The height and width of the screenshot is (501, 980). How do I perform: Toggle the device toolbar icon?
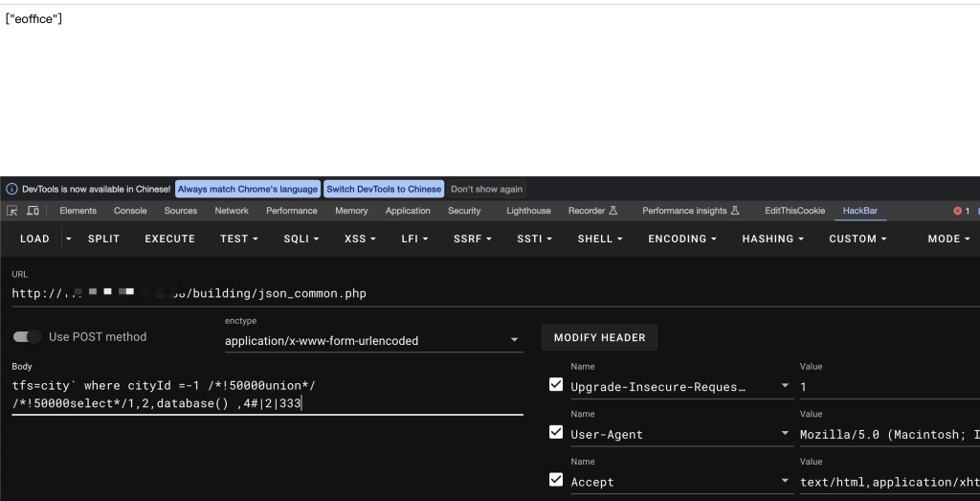[33, 211]
